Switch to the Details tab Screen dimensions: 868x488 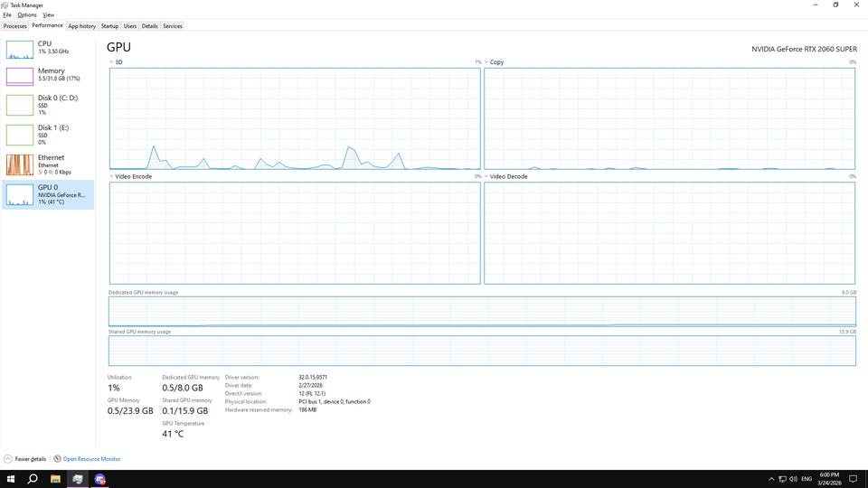149,26
